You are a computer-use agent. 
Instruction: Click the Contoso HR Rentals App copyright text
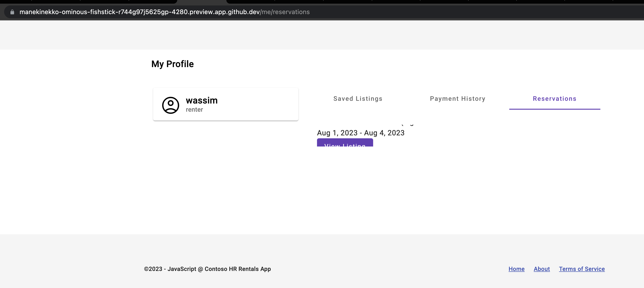207,269
